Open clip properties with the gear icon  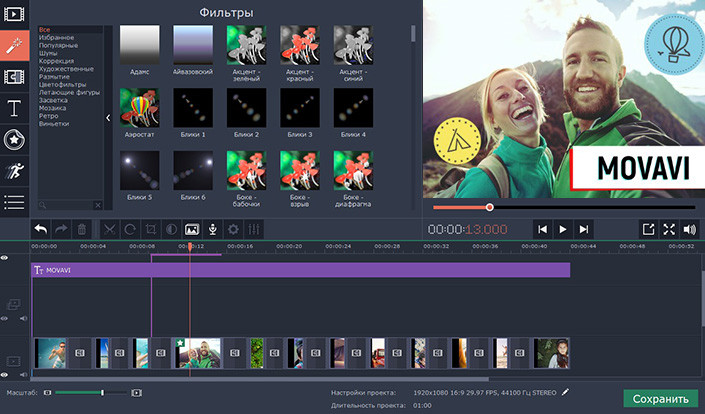233,229
